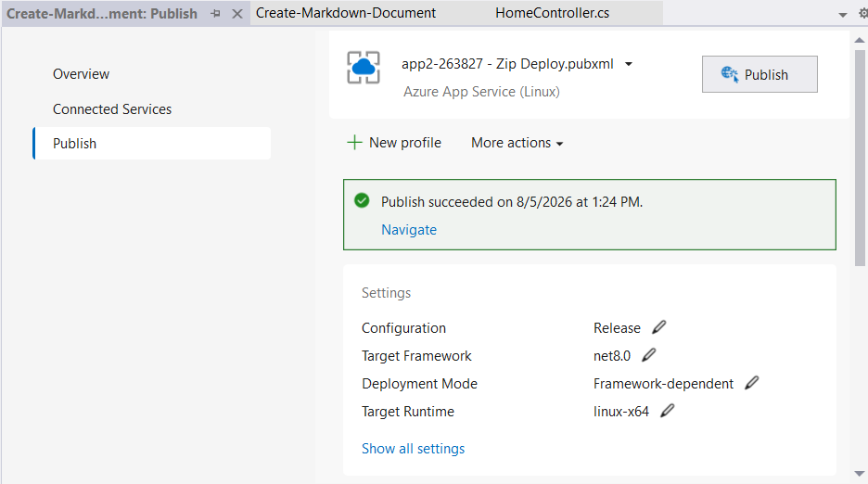Click the vertical scrollbar up arrow
Screen dimensions: 868x484
pos(859,40)
